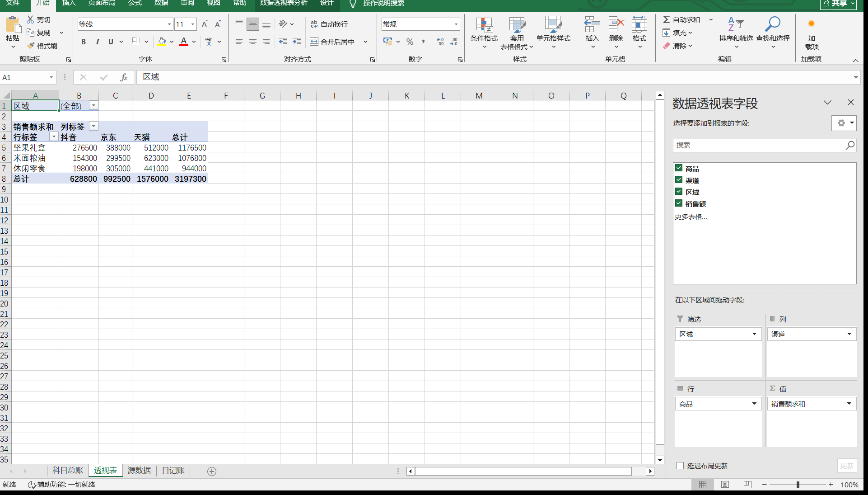Apply percent style format
Viewport: 868px width, 495px height.
[x=410, y=42]
